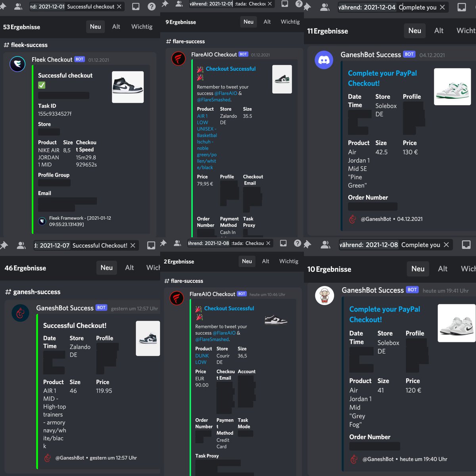Open member list icon in 53 Ergebnisse panel

pos(18,6)
